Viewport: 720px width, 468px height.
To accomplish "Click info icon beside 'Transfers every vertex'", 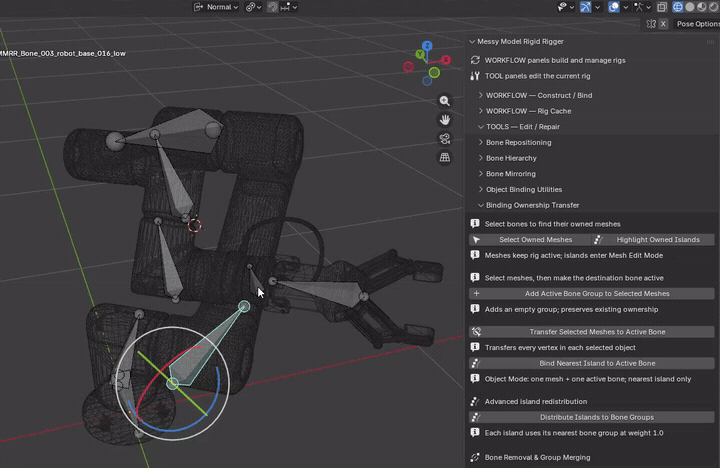I will coord(475,347).
